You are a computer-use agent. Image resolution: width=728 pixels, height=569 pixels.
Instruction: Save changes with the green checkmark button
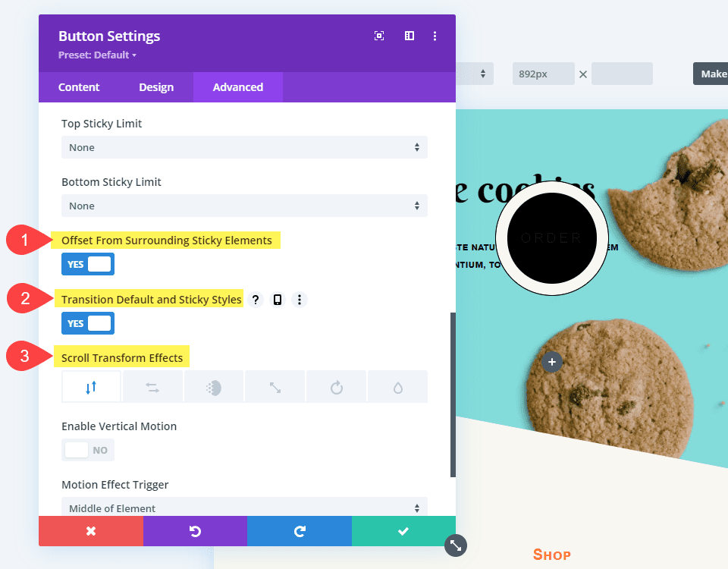click(x=403, y=531)
